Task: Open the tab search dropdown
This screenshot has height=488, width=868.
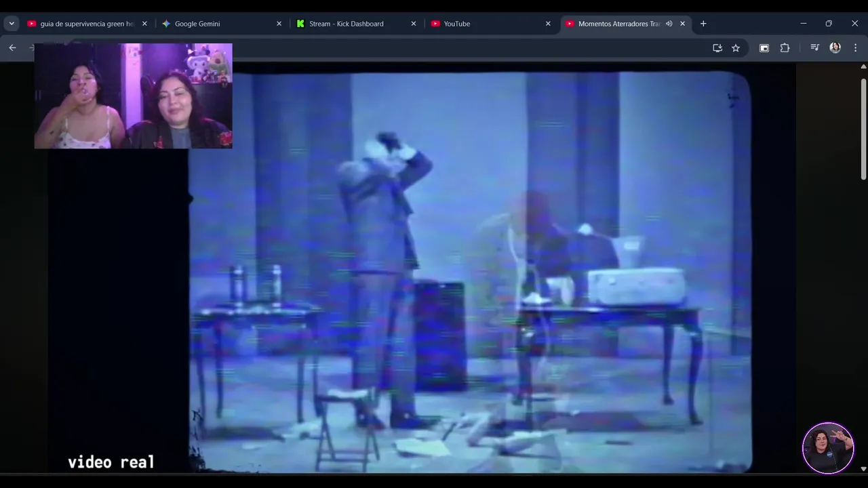Action: tap(12, 24)
